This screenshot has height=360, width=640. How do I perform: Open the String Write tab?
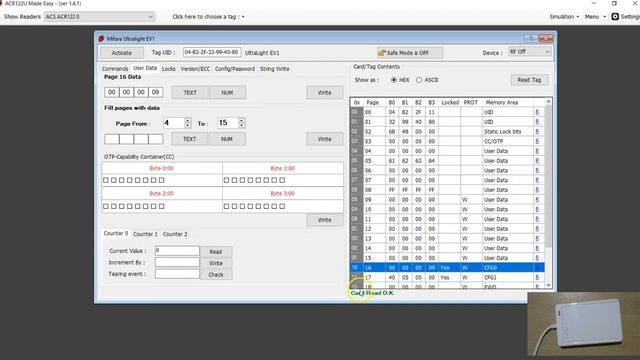pyautogui.click(x=275, y=69)
